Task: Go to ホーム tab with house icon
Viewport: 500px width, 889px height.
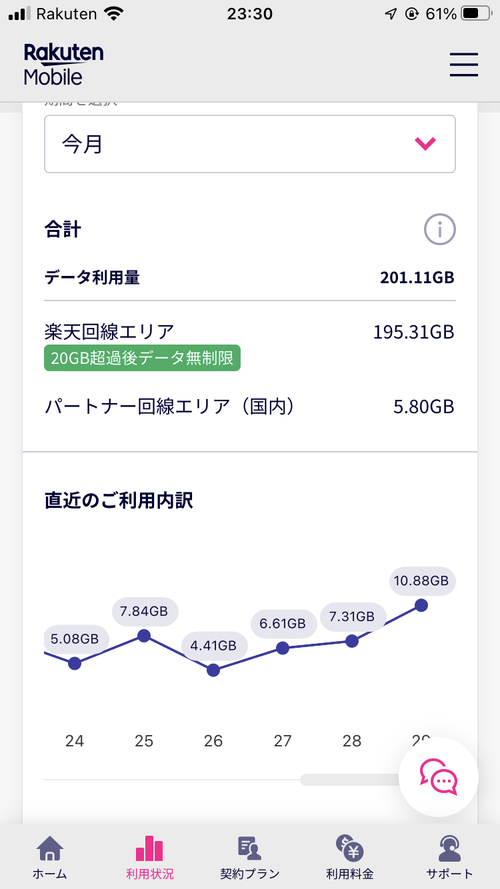Action: point(50,857)
